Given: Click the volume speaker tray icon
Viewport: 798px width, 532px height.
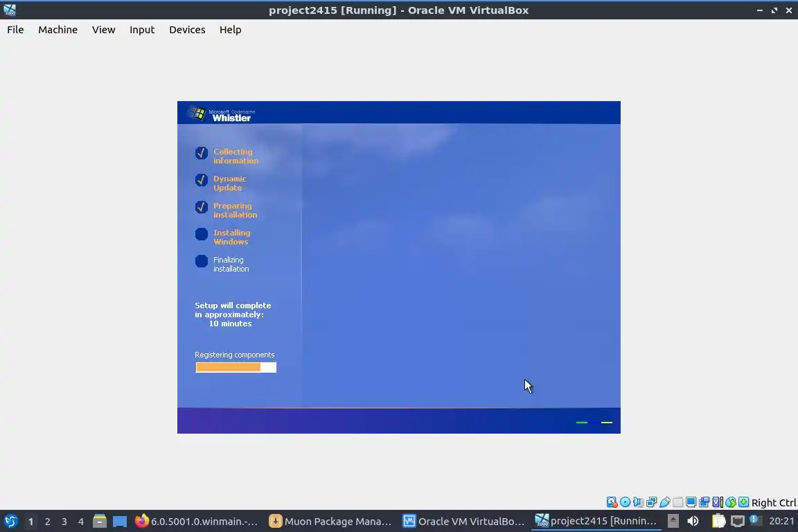Looking at the screenshot, I should point(693,521).
